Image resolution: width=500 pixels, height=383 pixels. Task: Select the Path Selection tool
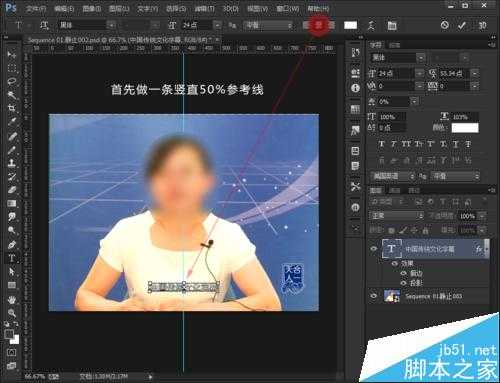[x=12, y=272]
